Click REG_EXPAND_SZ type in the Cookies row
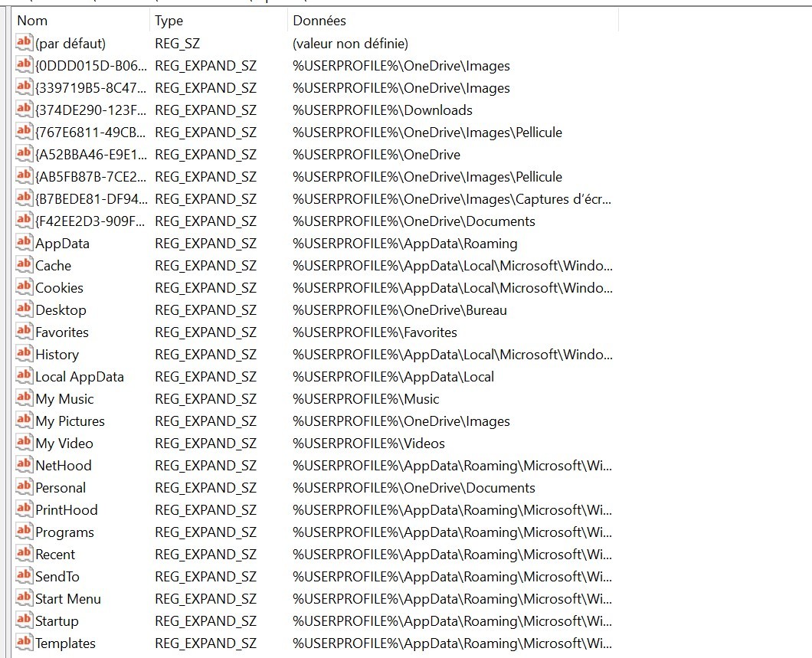 pos(205,288)
